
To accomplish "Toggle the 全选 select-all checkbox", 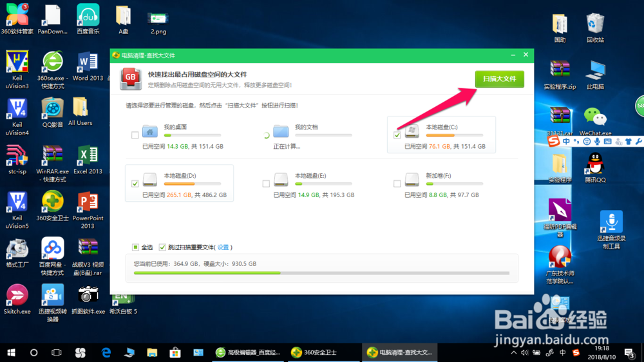I will click(135, 247).
